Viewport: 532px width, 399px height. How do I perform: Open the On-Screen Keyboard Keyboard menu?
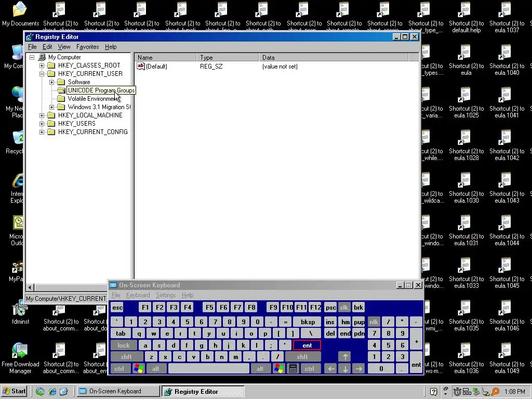click(138, 295)
